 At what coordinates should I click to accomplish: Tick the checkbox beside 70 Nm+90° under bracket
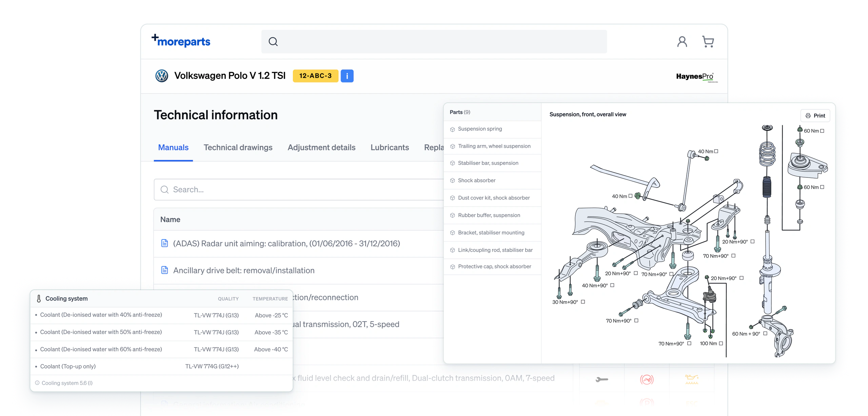pyautogui.click(x=733, y=256)
